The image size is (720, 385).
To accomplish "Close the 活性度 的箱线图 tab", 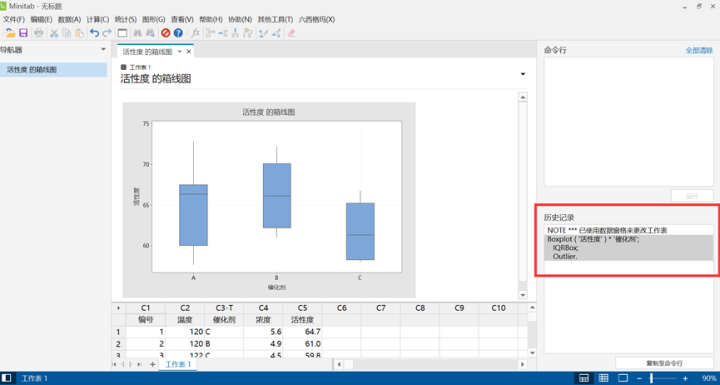I will (188, 51).
